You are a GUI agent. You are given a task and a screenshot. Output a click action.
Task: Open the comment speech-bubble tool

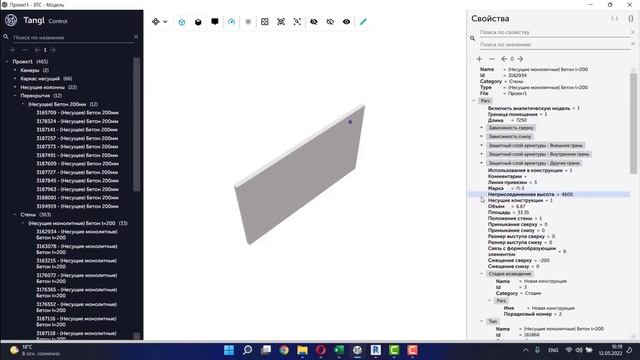215,22
